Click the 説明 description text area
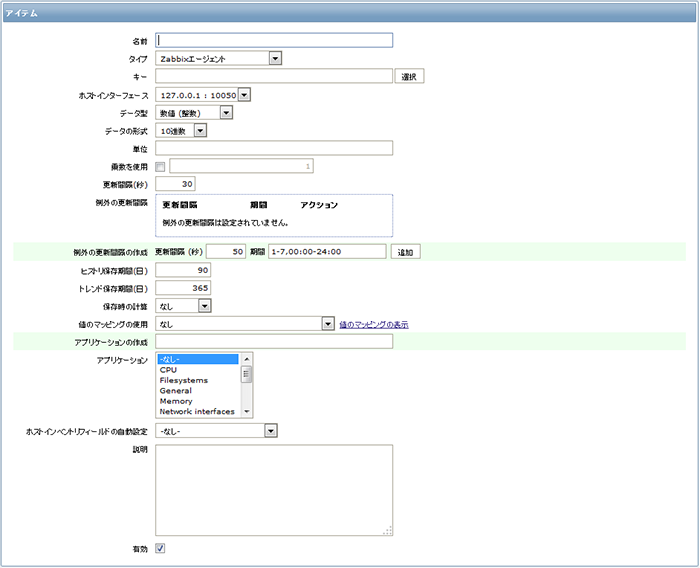The height and width of the screenshot is (568, 700). point(274,490)
